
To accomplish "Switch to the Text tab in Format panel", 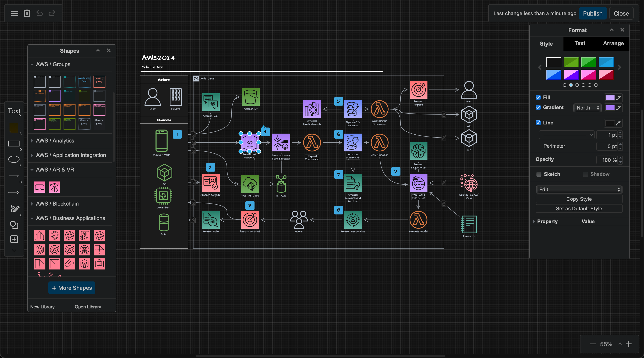I will (x=580, y=44).
